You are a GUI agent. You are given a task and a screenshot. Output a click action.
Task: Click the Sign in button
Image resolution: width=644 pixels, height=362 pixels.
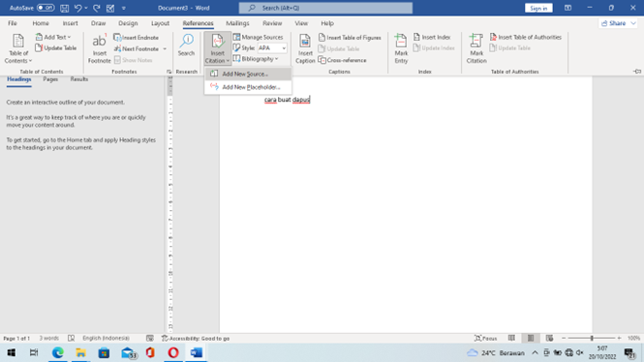(538, 8)
